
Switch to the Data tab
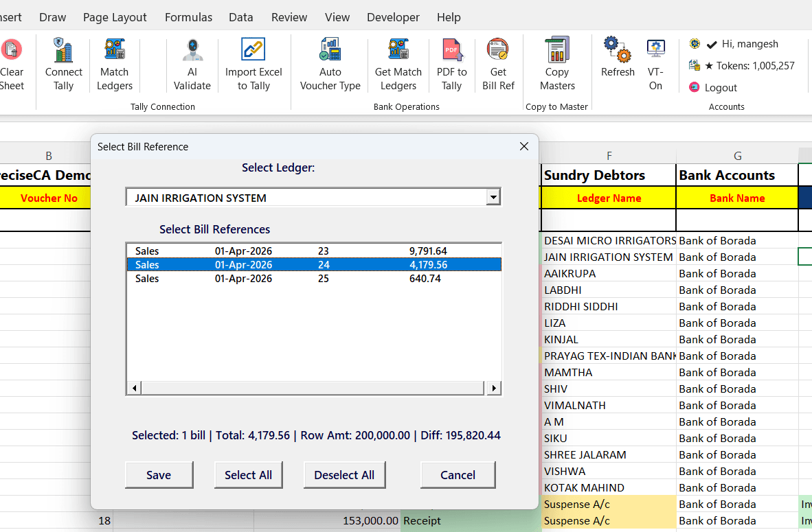tap(241, 17)
